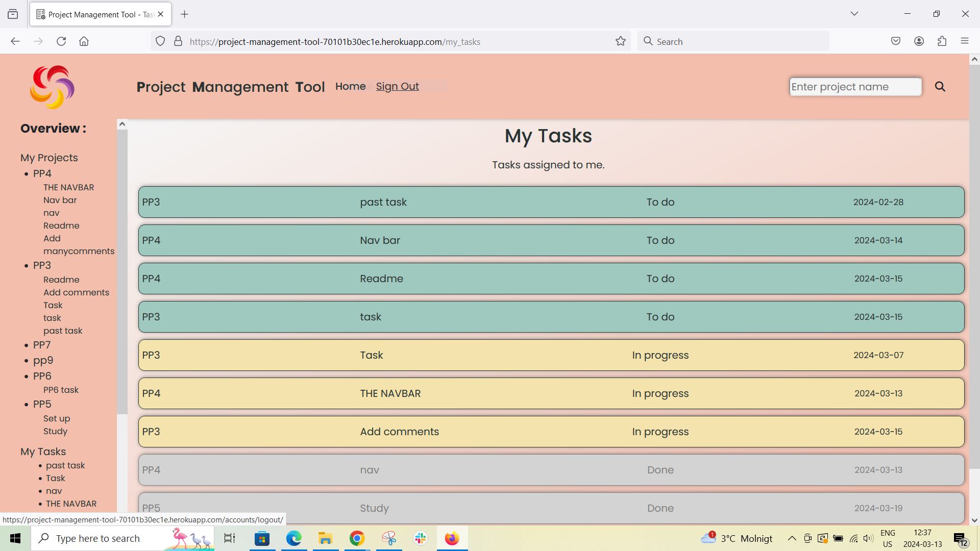
Task: Click the extensions puzzle icon in the toolbar
Action: [942, 41]
